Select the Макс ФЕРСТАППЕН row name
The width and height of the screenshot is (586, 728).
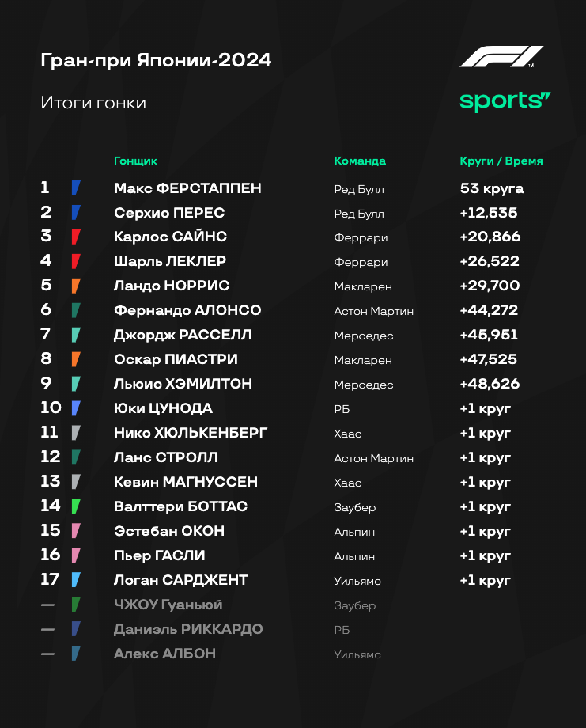point(187,188)
